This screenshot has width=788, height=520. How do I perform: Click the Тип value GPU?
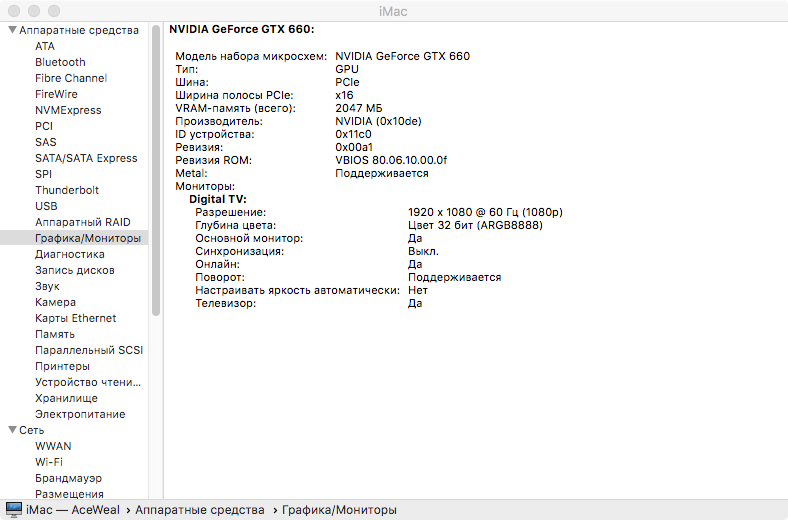tap(347, 69)
